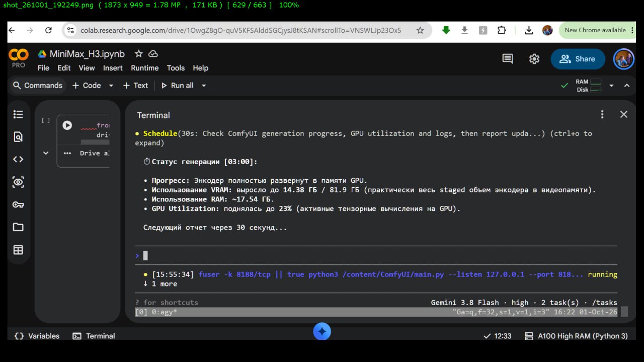Click the Schedule task line in terminal
This screenshot has height=362, width=644.
coord(364,138)
